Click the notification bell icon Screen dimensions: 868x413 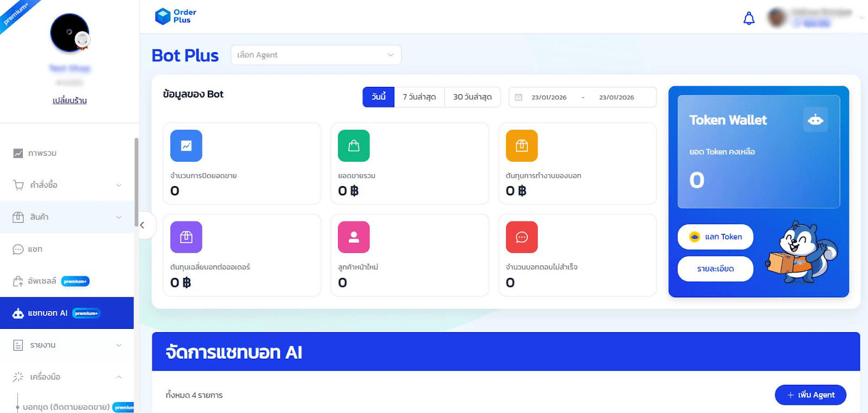point(749,18)
